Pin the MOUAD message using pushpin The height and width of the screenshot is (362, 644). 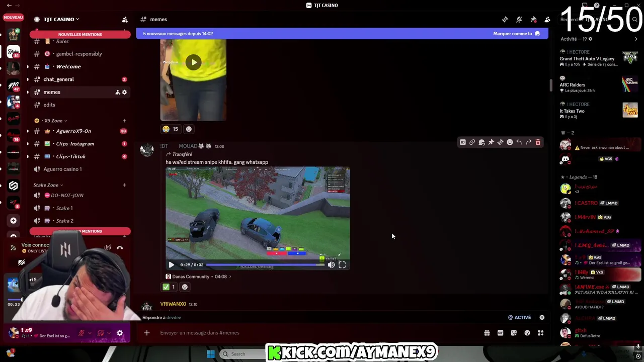491,143
